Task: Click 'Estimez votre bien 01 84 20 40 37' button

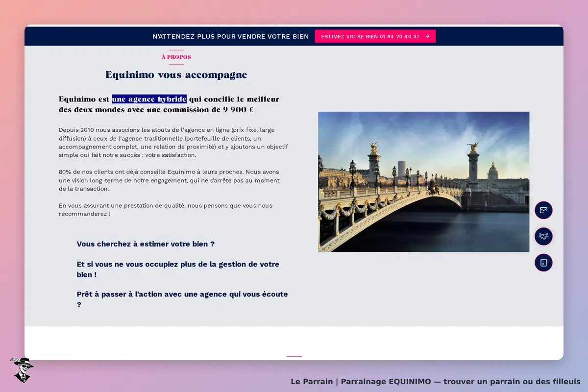Action: [x=375, y=36]
